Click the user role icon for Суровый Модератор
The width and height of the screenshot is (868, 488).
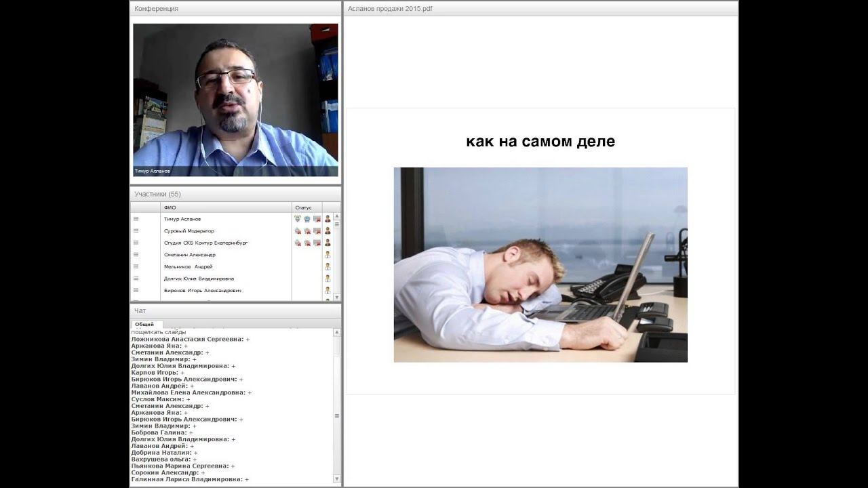pos(328,231)
